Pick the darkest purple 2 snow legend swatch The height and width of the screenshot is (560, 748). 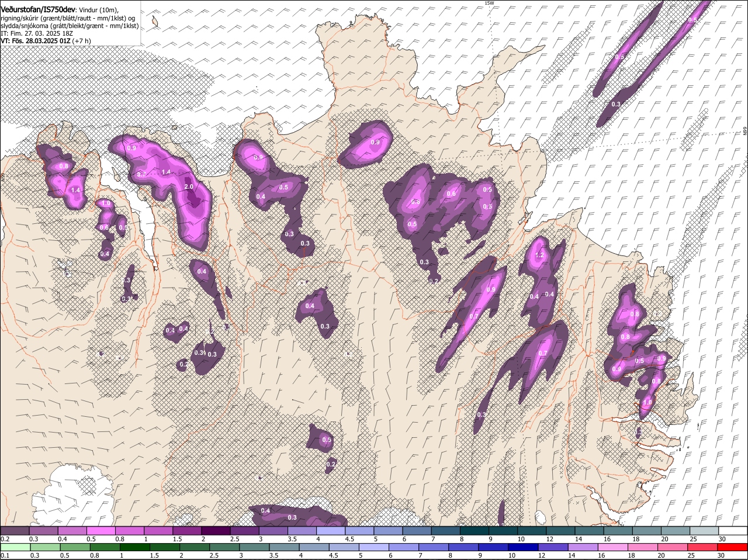pos(216,530)
